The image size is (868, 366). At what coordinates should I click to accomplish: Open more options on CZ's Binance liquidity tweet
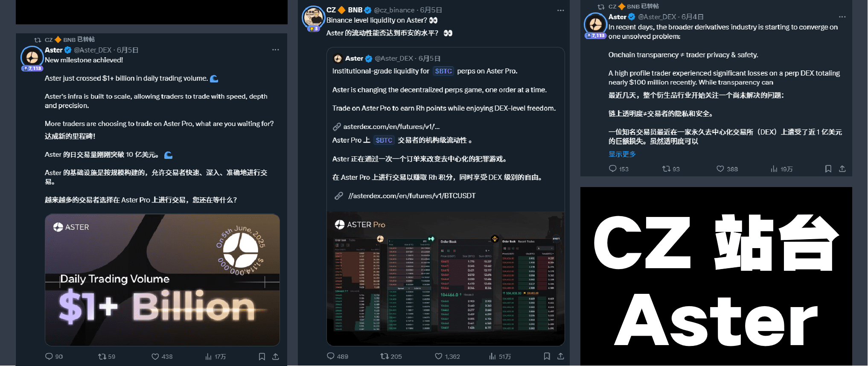click(561, 10)
